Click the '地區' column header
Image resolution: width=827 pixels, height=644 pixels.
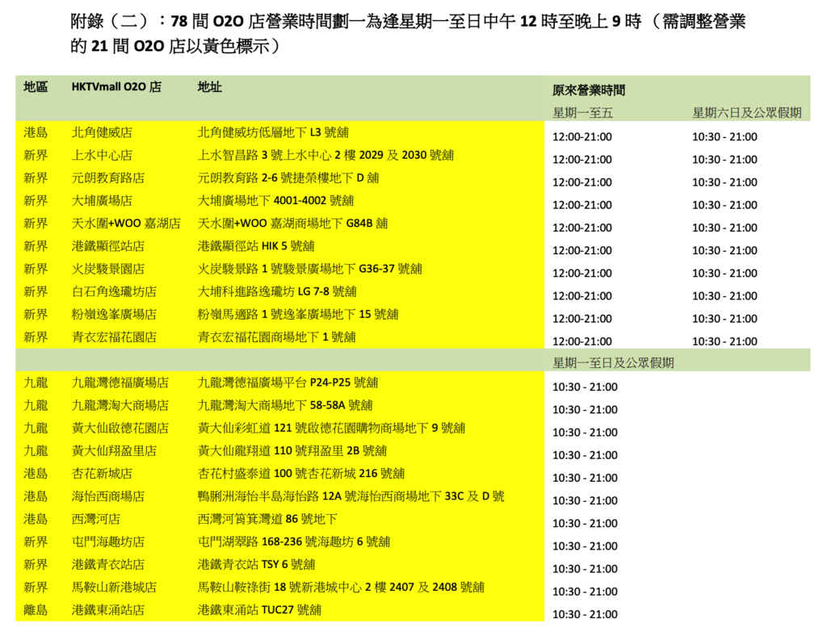pos(36,87)
